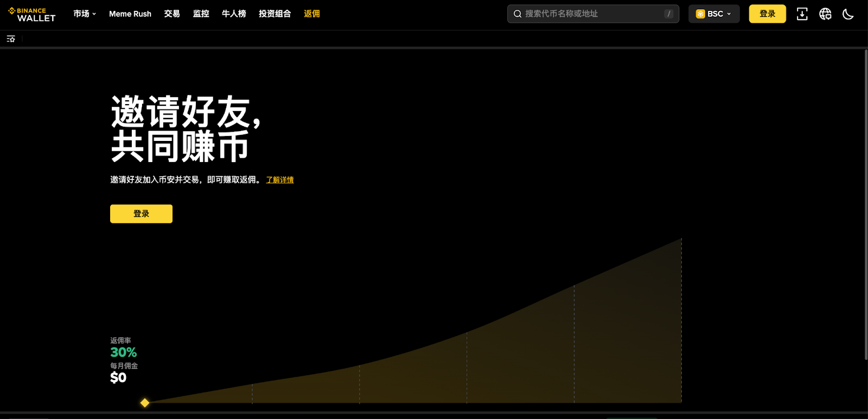Image resolution: width=868 pixels, height=419 pixels.
Task: Click the Binance Wallet logo
Action: click(32, 14)
